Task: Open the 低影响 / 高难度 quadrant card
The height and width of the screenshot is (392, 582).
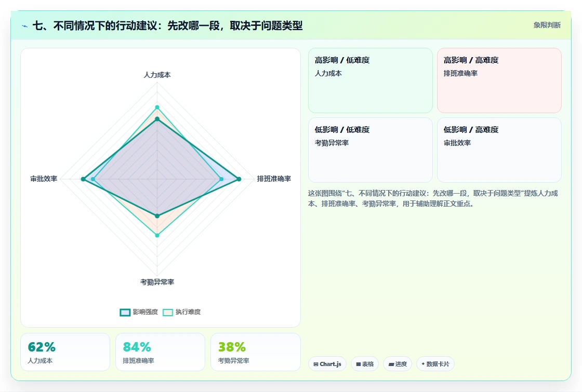Action: (499, 150)
